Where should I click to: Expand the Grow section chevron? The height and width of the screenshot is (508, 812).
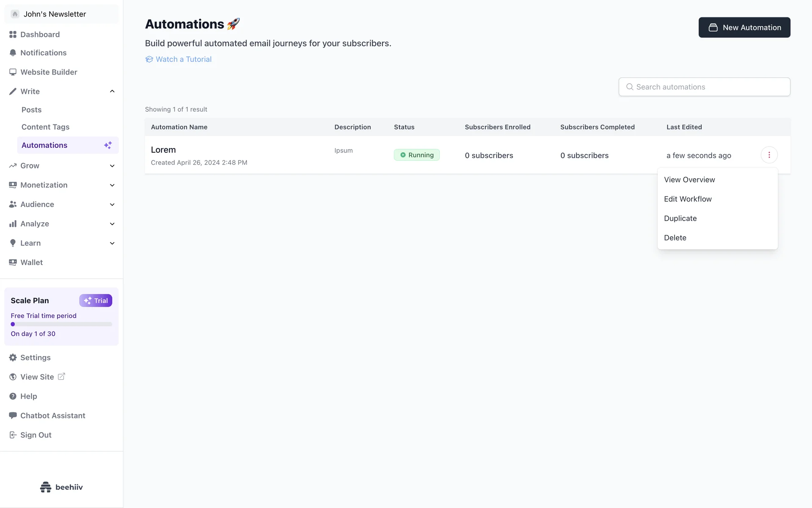click(112, 166)
